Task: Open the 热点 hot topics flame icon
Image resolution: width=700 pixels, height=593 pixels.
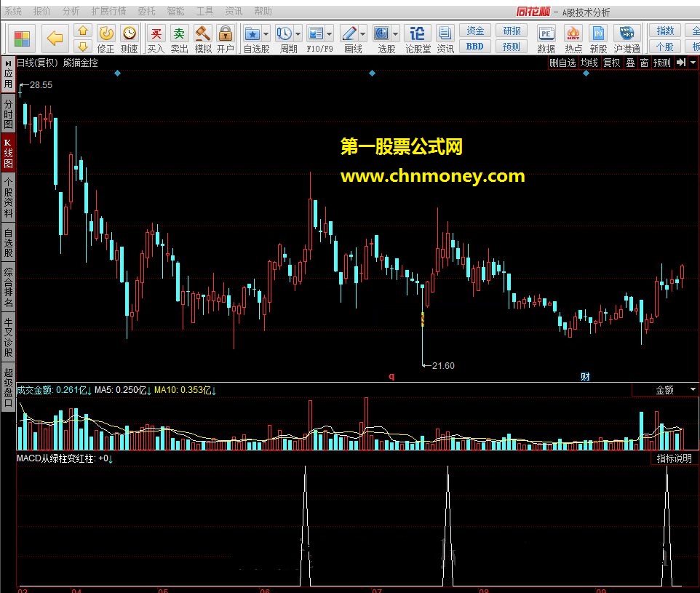Action: pos(573,39)
